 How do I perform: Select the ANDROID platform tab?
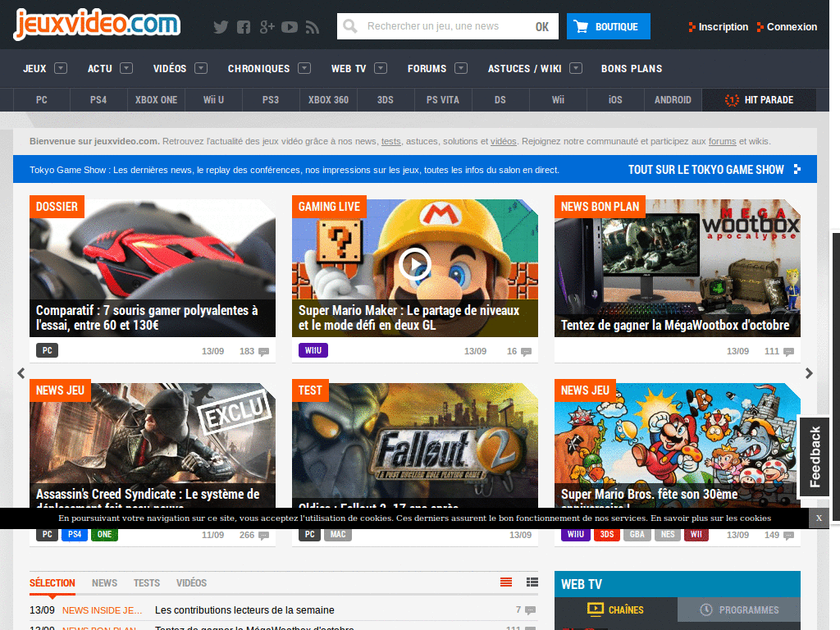tap(673, 99)
